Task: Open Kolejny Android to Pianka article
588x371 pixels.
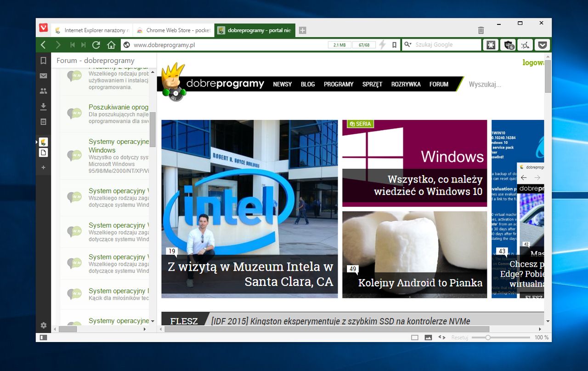Action: coord(414,255)
